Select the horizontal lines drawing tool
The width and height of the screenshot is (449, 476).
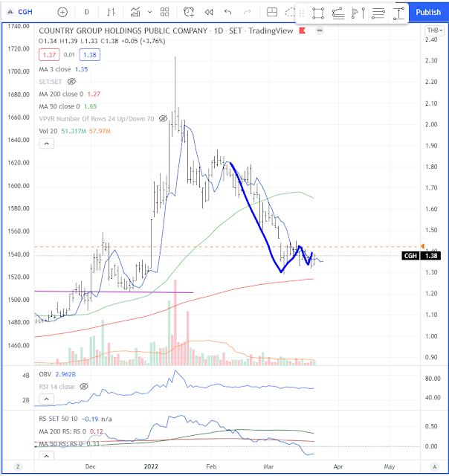(x=378, y=13)
